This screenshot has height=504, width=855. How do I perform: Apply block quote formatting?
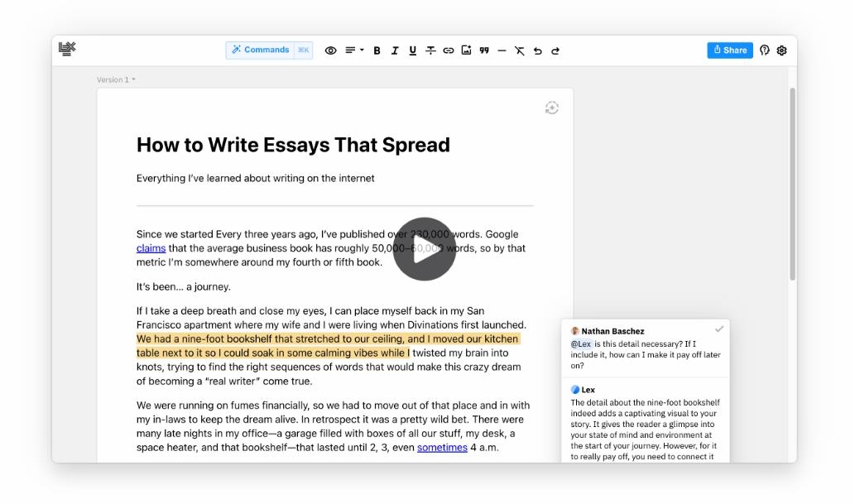(484, 50)
